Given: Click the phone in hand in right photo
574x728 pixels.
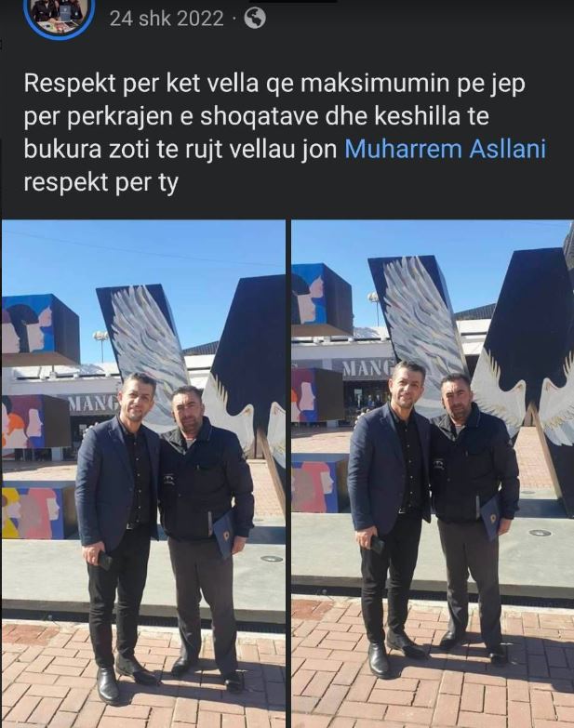Looking at the screenshot, I should tap(376, 544).
